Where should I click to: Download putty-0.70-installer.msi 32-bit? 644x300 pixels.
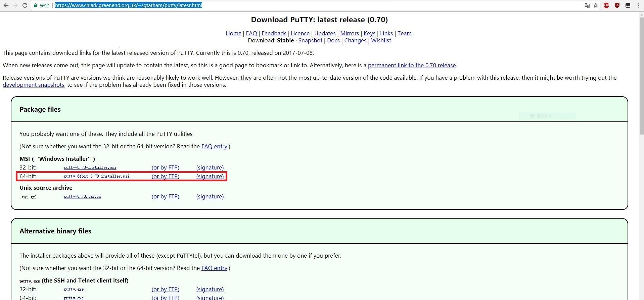[90, 167]
